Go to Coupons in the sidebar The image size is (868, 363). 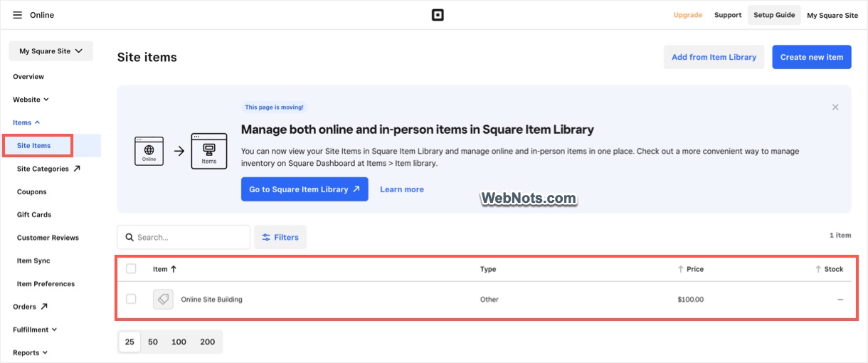pos(32,191)
